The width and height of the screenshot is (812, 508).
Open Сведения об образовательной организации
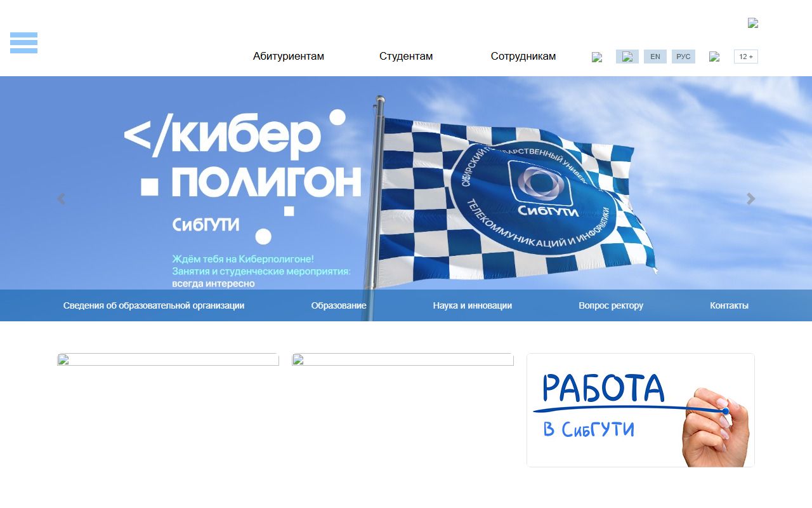coord(154,305)
